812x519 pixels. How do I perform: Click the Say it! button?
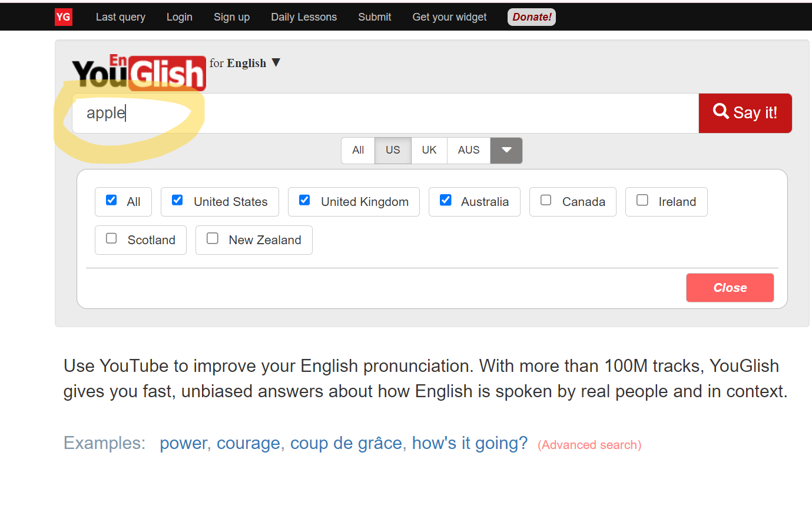745,113
